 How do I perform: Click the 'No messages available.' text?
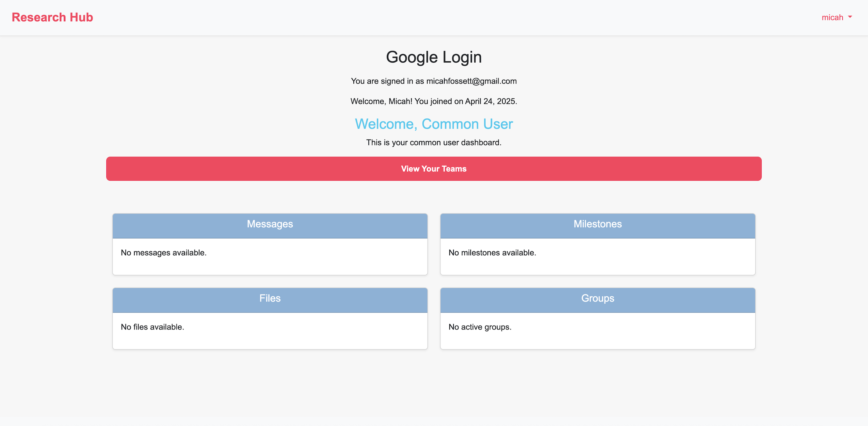click(x=163, y=253)
